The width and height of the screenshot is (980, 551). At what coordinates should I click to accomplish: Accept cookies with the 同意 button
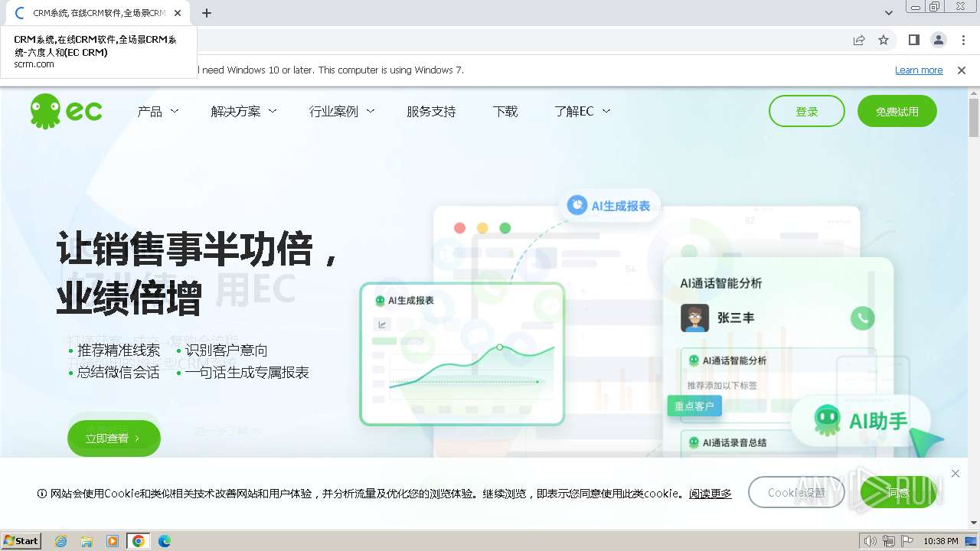898,493
